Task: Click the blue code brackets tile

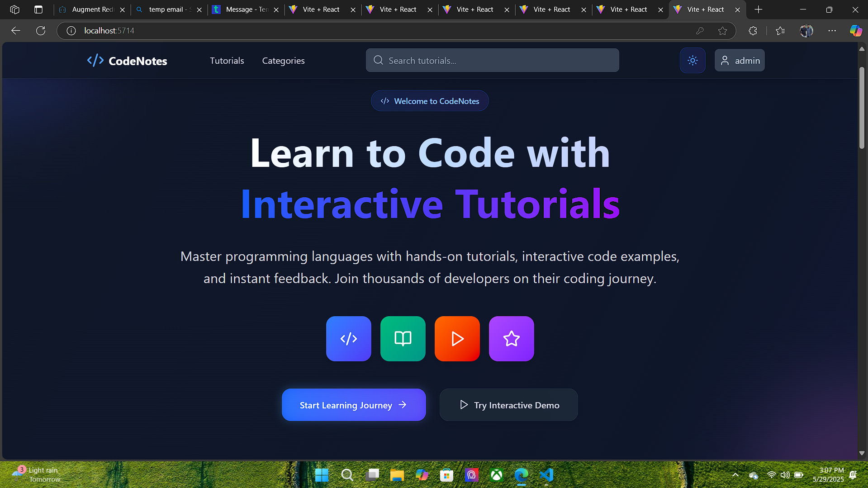Action: [x=348, y=338]
